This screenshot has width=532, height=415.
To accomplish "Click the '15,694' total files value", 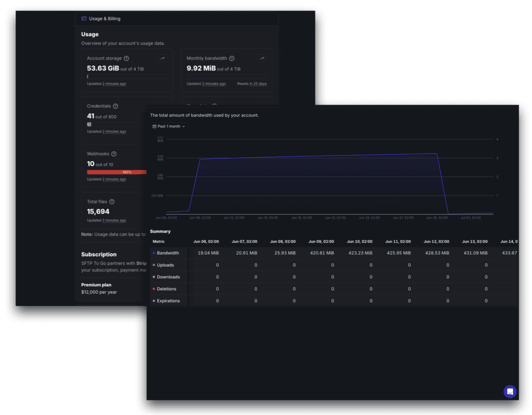I will pos(98,211).
